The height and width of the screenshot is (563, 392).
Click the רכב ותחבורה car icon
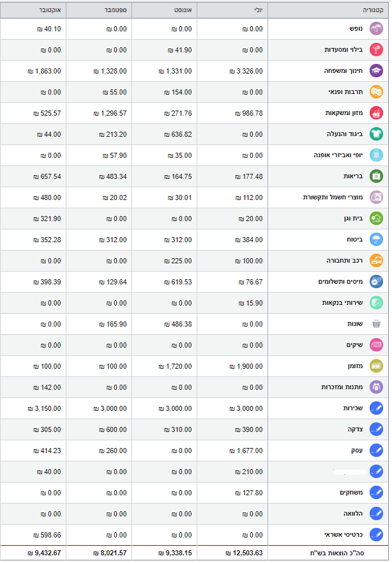pos(377,261)
